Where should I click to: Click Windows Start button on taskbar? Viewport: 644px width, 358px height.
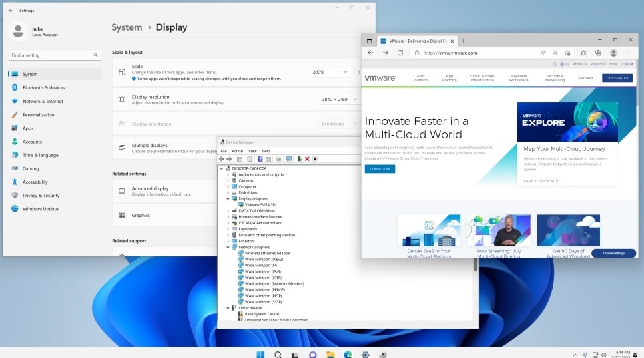(x=260, y=355)
